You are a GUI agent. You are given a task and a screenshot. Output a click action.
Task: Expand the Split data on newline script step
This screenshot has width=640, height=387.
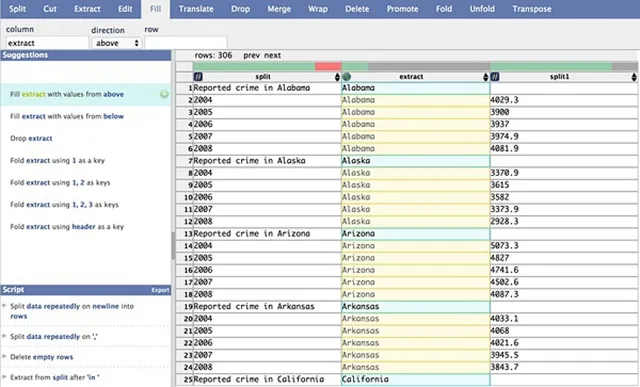click(x=4, y=306)
